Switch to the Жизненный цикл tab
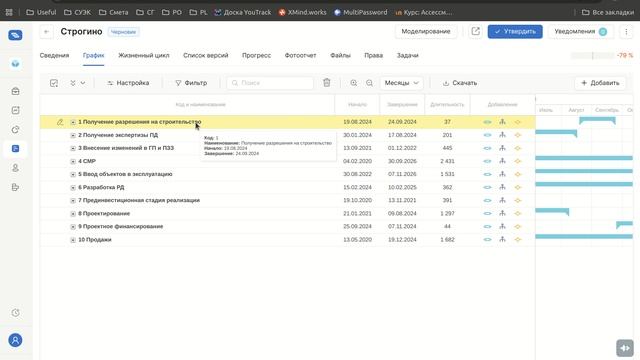The image size is (640, 360). tap(144, 56)
